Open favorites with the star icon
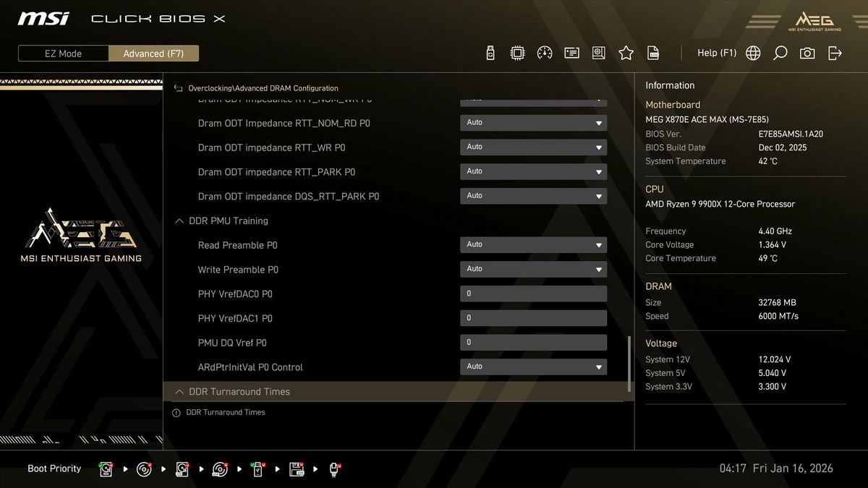This screenshot has height=488, width=868. click(626, 53)
